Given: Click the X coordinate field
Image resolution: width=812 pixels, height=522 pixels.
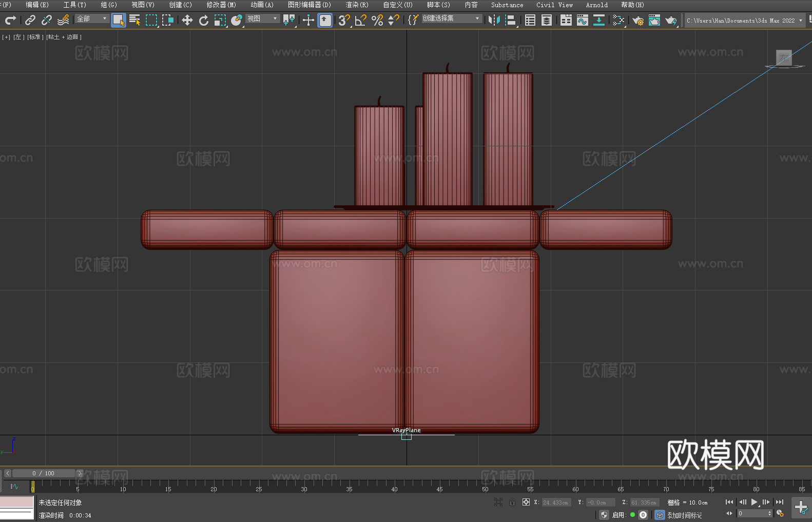Looking at the screenshot, I should click(x=556, y=502).
